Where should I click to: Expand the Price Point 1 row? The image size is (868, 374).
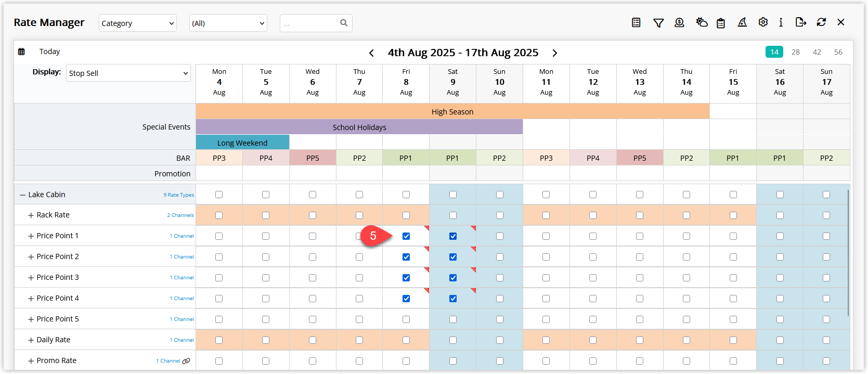coord(31,236)
